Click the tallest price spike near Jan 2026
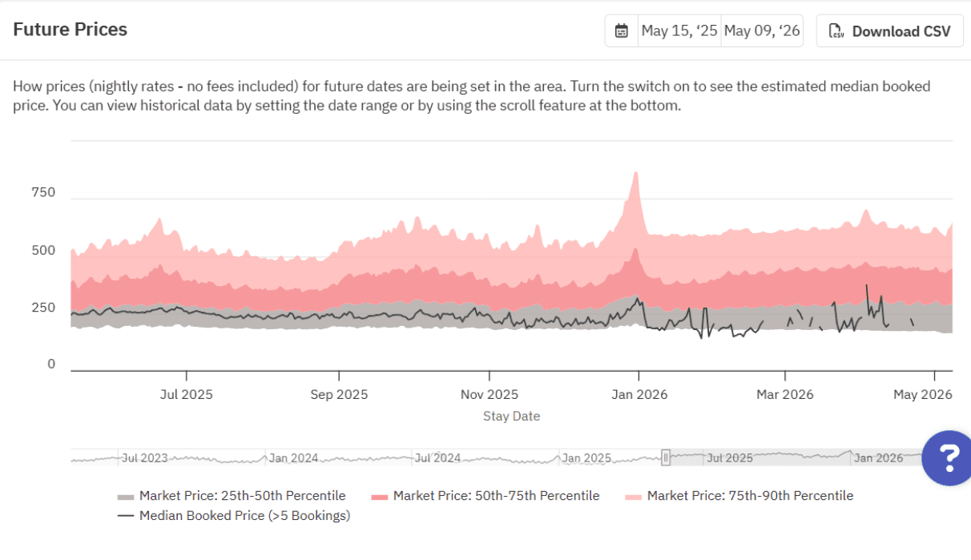 pos(635,173)
